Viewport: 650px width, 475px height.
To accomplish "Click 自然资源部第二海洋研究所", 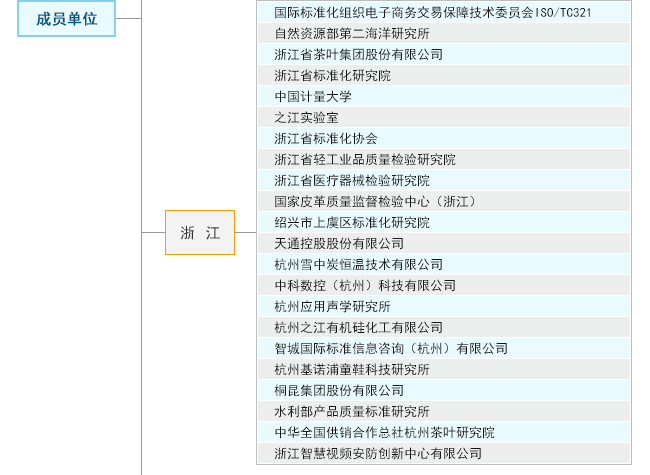I will click(x=352, y=34).
